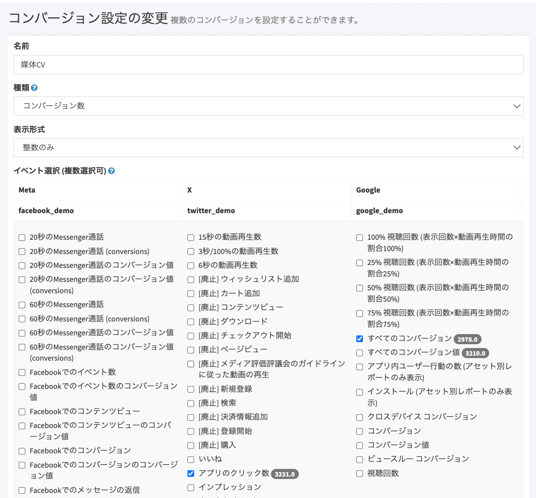Click the help icon beside イベント選択
This screenshot has width=536, height=498.
111,171
